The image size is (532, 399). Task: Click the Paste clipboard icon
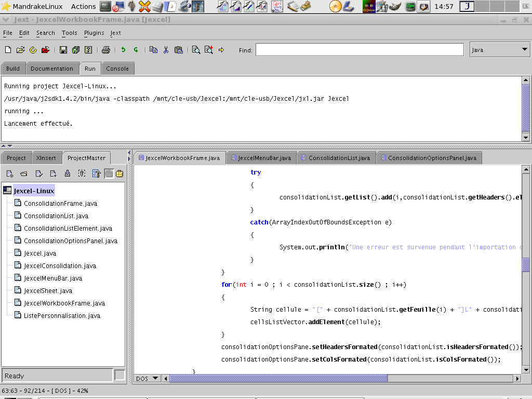[x=179, y=50]
